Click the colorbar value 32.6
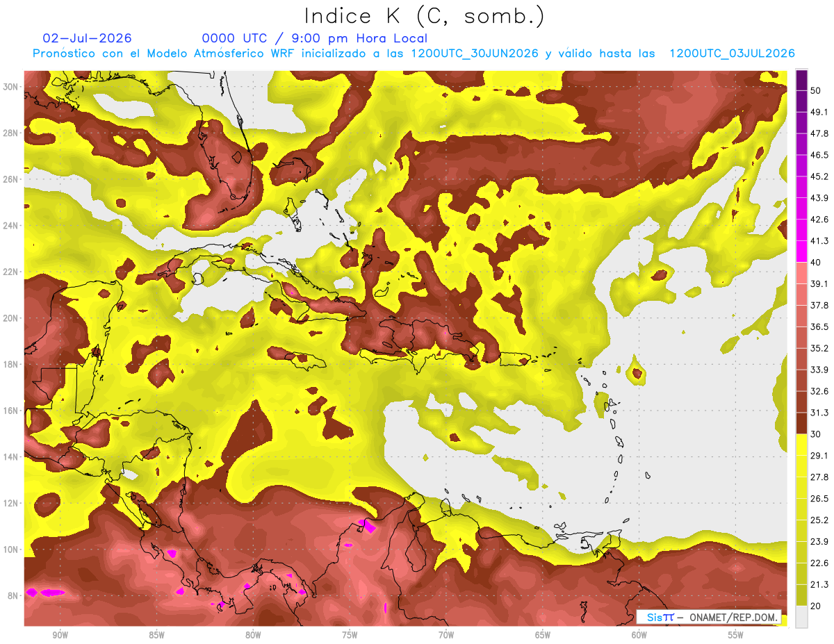 coord(819,391)
